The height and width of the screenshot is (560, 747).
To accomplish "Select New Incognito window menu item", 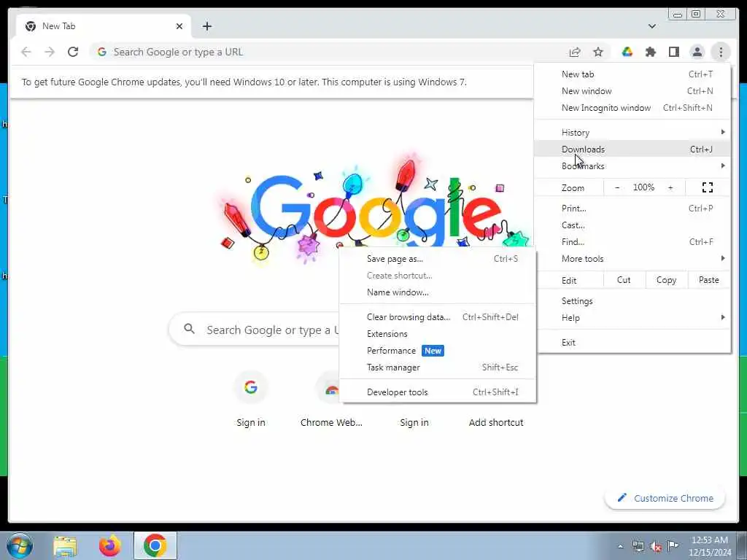I will coord(632,108).
